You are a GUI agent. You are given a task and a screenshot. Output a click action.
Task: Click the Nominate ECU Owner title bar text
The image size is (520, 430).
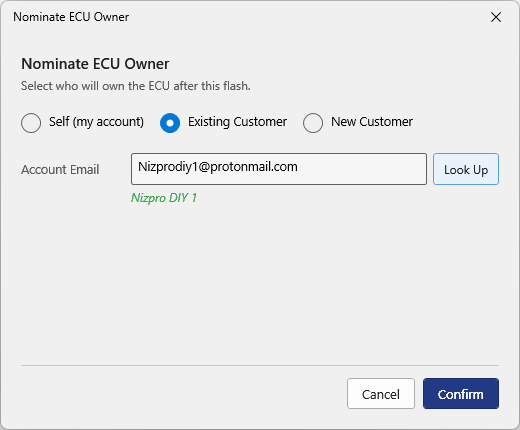(71, 17)
